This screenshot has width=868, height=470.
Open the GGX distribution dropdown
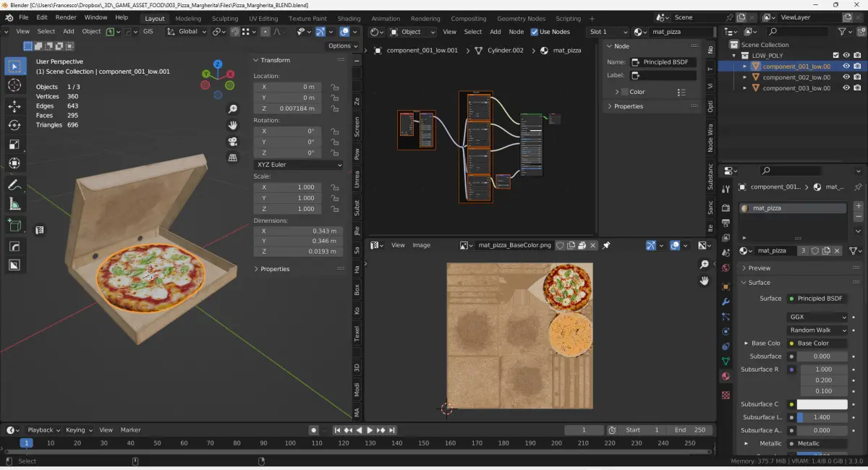(x=817, y=317)
